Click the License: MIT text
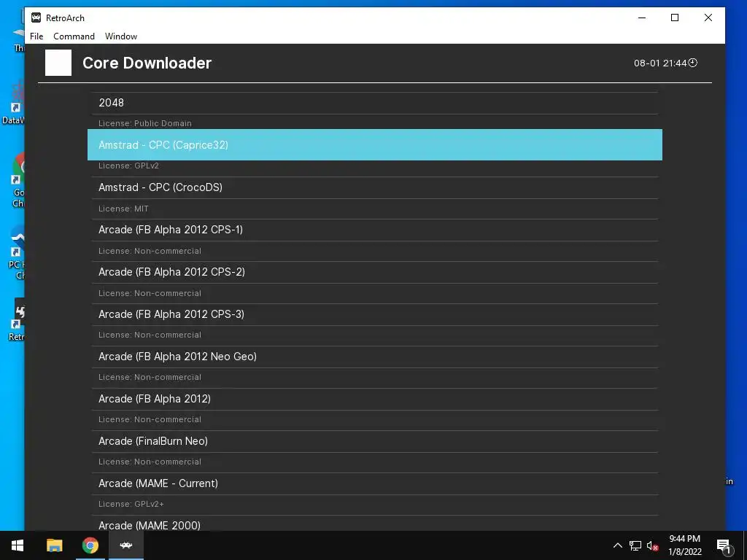The width and height of the screenshot is (747, 560). (x=123, y=209)
